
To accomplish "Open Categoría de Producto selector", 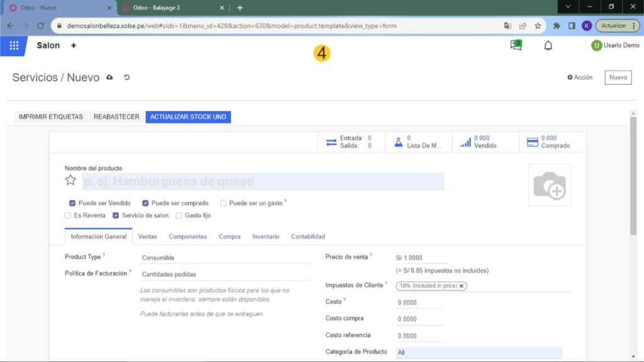I will 478,353.
